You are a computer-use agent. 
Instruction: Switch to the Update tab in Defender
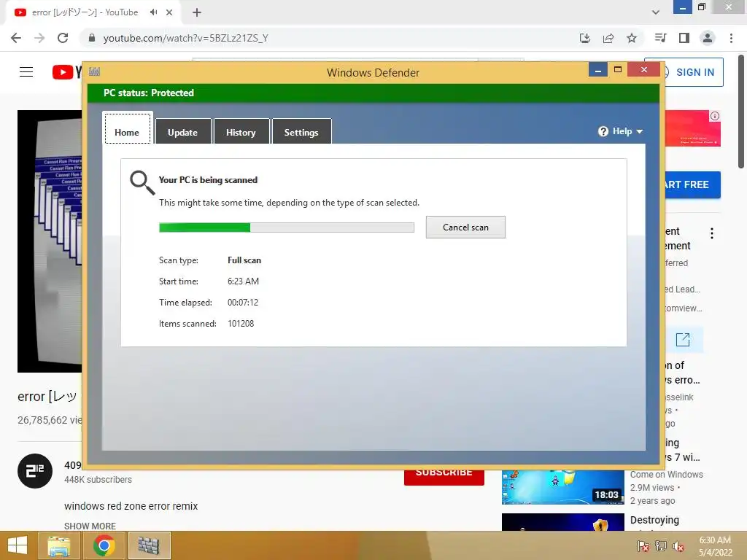click(x=183, y=132)
